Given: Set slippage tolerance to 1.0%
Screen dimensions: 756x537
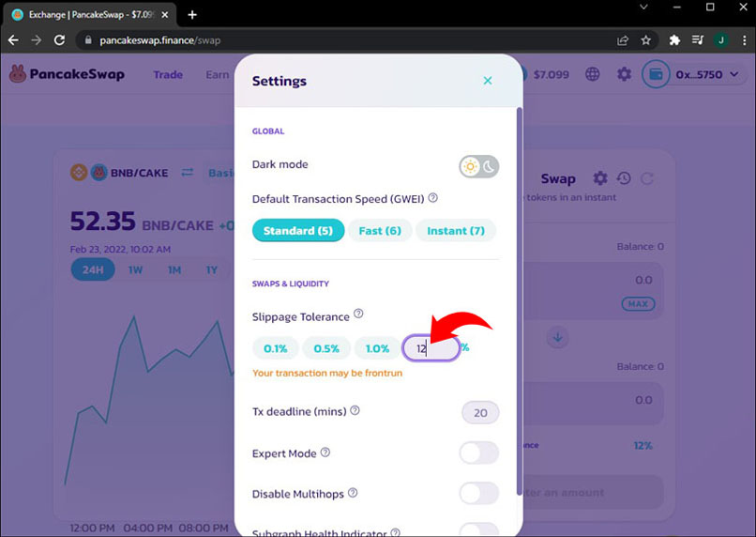Looking at the screenshot, I should (x=377, y=348).
